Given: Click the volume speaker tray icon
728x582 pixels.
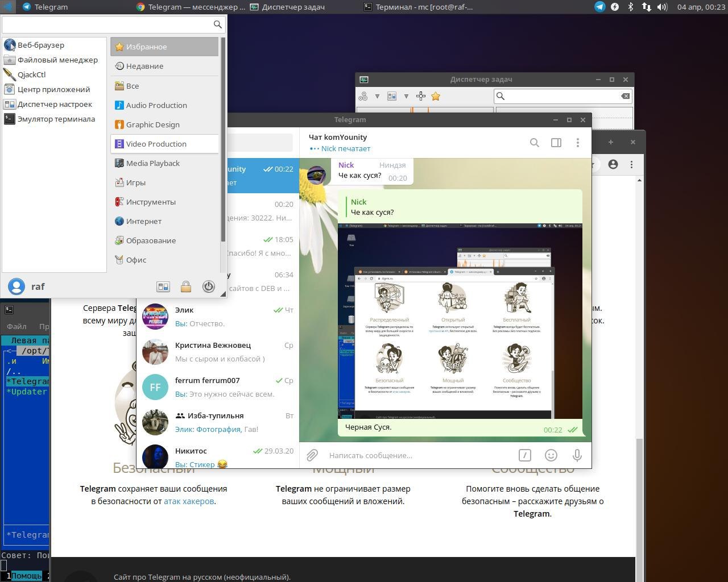Looking at the screenshot, I should pos(662,7).
